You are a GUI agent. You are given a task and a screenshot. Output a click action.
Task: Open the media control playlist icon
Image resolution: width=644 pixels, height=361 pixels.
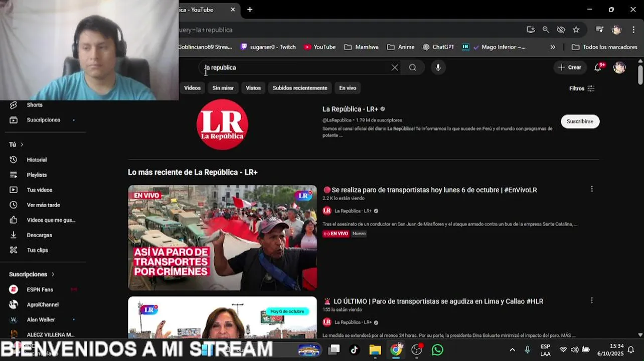[599, 30]
